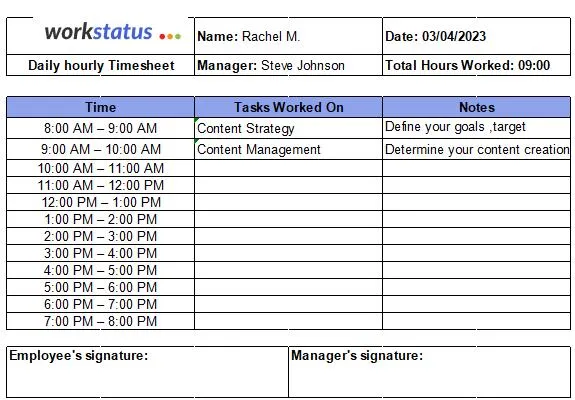Image resolution: width=575 pixels, height=400 pixels.
Task: Click the Notes column header
Action: 476,107
